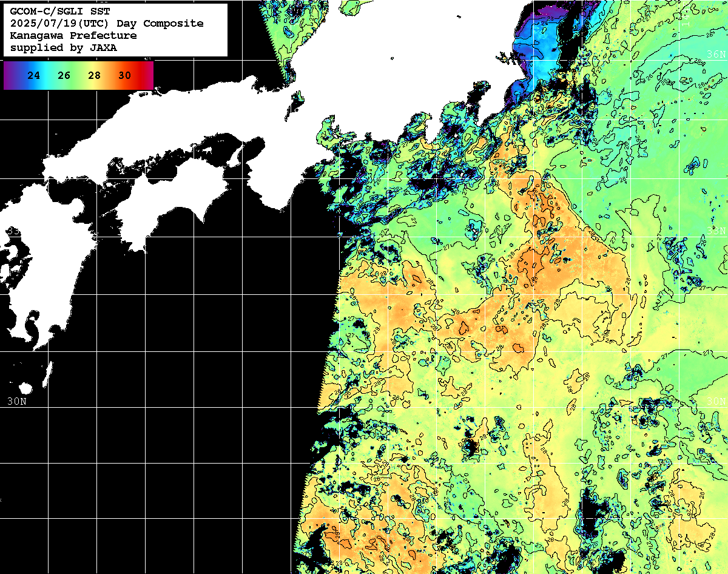Click the '36N' latitude label
The image size is (728, 574).
tap(716, 54)
